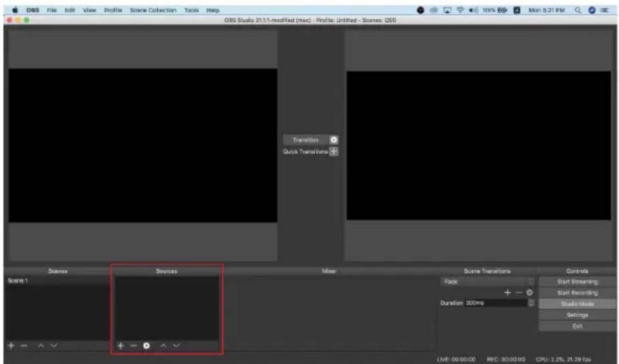The height and width of the screenshot is (364, 619).
Task: Remove the selected scene with the minus icon
Action: click(24, 346)
